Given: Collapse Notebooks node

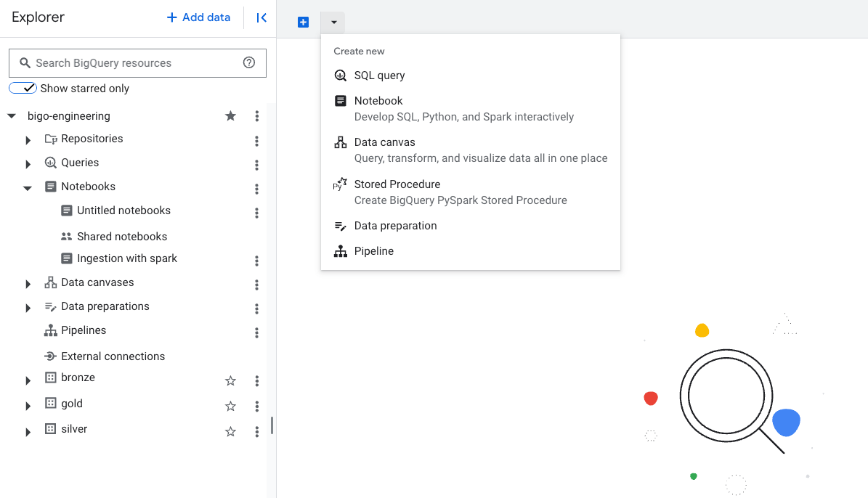Looking at the screenshot, I should point(27,188).
